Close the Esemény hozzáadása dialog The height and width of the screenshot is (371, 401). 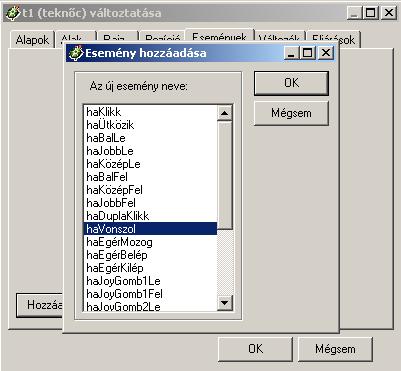pyautogui.click(x=326, y=53)
